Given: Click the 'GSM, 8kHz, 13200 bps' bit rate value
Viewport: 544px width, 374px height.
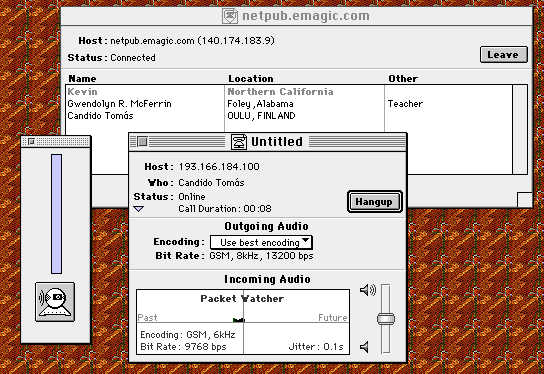Looking at the screenshot, I should click(x=261, y=256).
